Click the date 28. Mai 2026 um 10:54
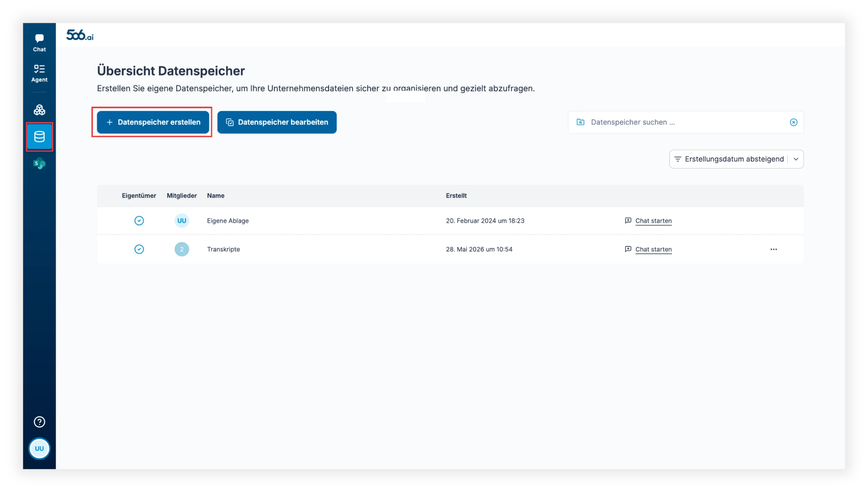This screenshot has width=868, height=492. tap(479, 249)
